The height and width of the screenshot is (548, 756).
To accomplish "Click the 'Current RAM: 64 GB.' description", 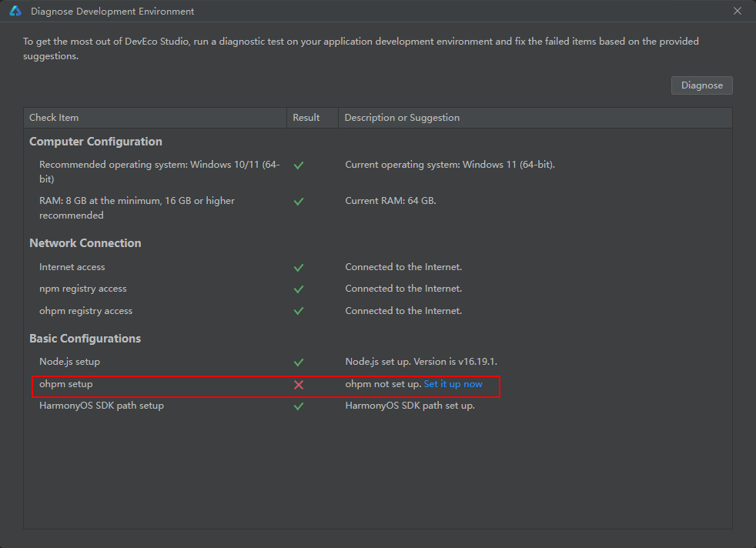I will (390, 201).
